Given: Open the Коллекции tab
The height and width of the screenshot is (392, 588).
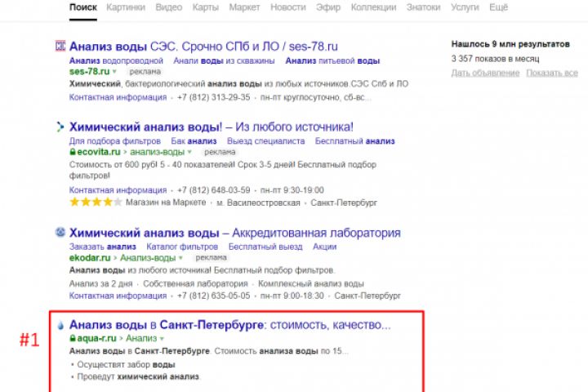Looking at the screenshot, I should coord(373,7).
